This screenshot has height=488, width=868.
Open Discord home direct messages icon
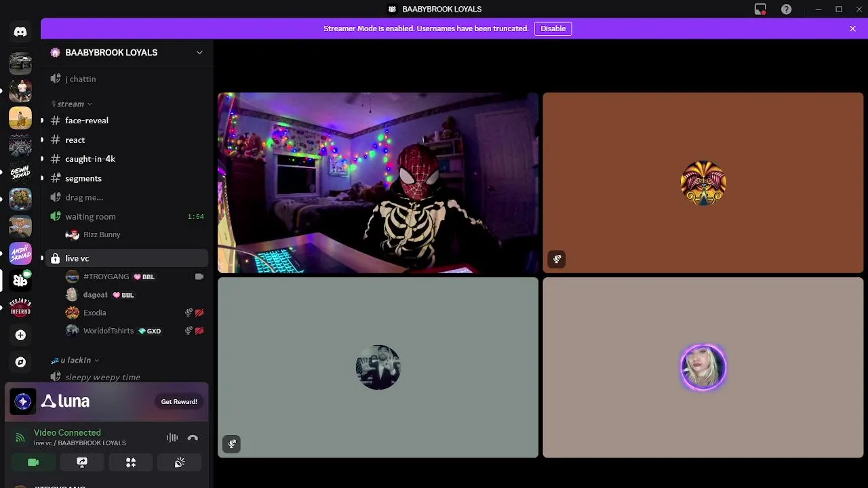[x=20, y=32]
